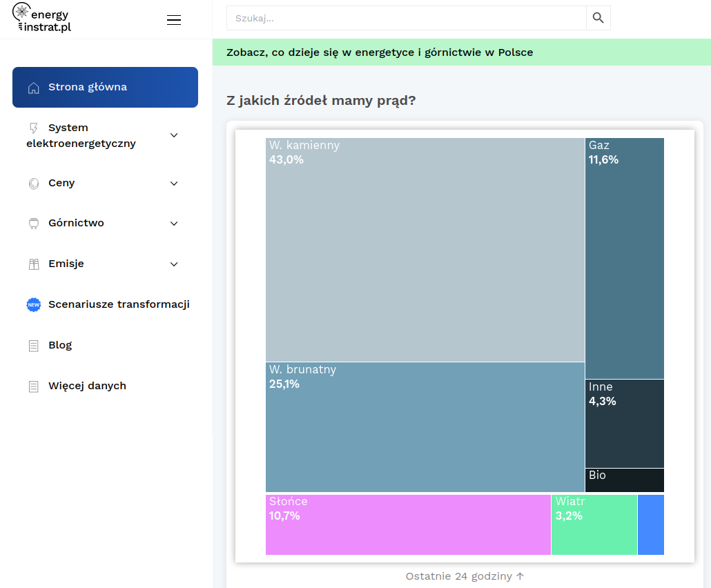Select the W. kamienny treemap tile

[425, 250]
